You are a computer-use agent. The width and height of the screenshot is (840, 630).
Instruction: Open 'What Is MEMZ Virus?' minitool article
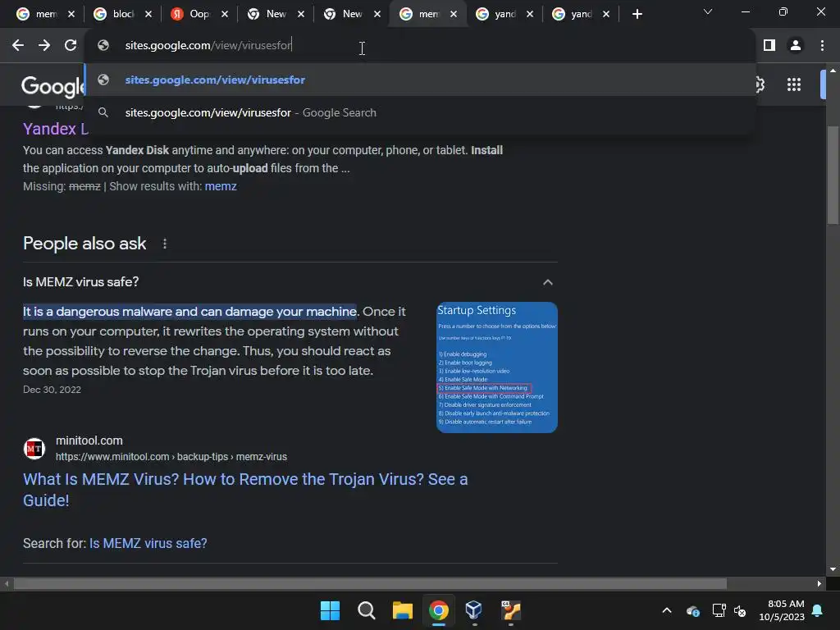point(245,490)
